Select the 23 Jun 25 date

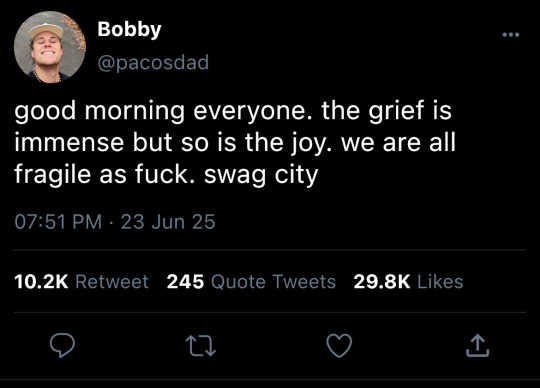point(168,221)
